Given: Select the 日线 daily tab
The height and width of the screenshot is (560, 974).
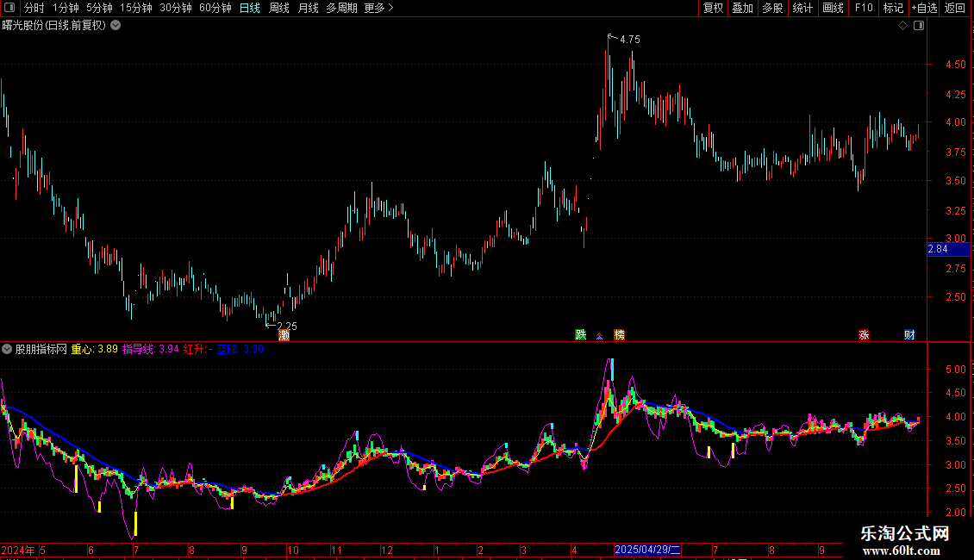Looking at the screenshot, I should coord(250,8).
